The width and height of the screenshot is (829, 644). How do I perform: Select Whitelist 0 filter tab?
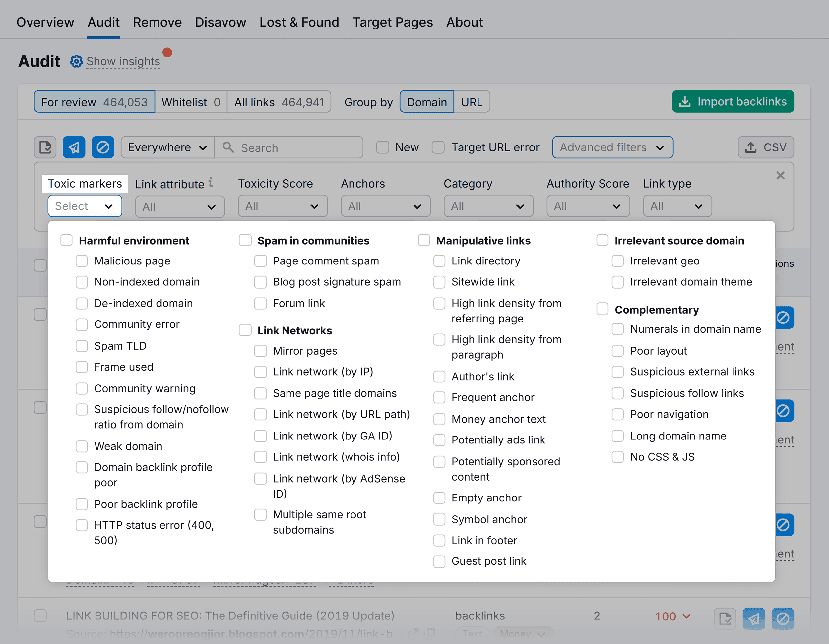click(x=191, y=102)
